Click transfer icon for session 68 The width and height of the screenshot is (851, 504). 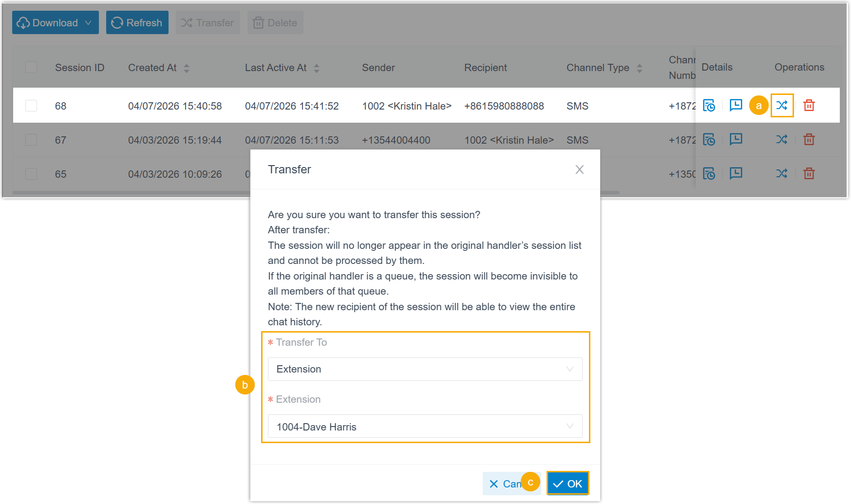782,105
